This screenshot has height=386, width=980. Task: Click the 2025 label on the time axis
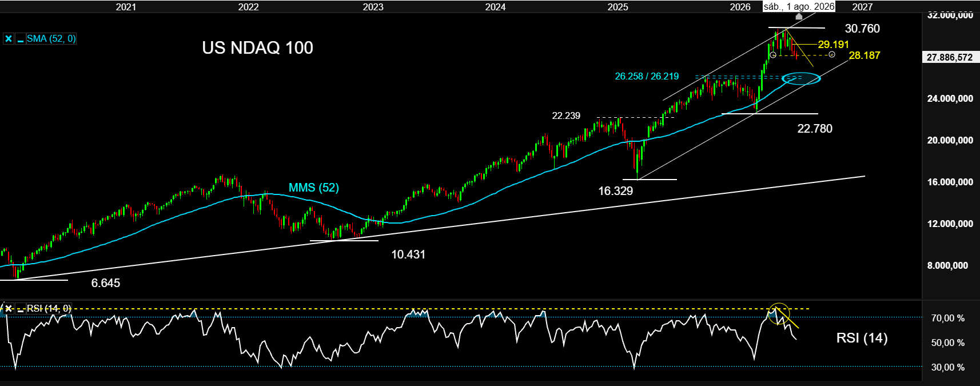(x=618, y=7)
